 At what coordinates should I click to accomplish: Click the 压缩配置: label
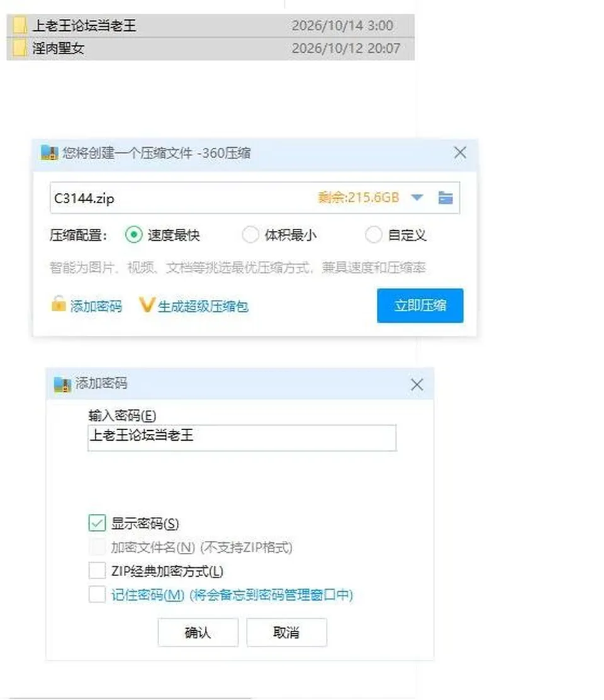(x=78, y=235)
